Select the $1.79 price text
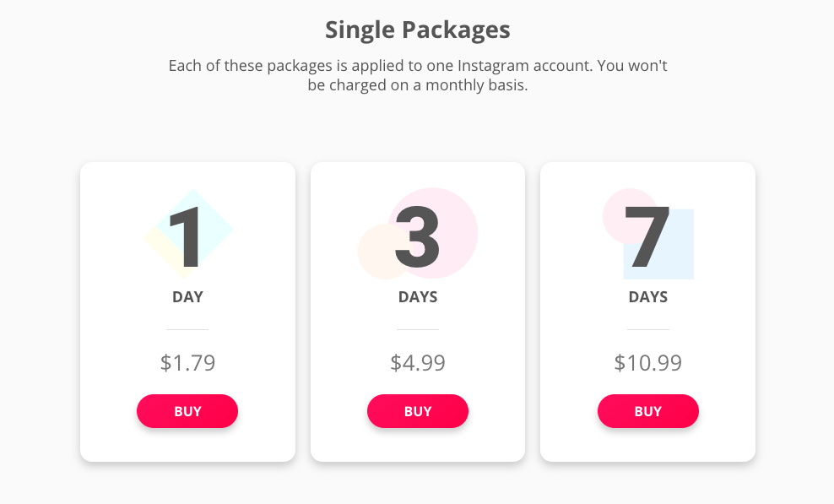This screenshot has width=834, height=504. click(x=187, y=363)
